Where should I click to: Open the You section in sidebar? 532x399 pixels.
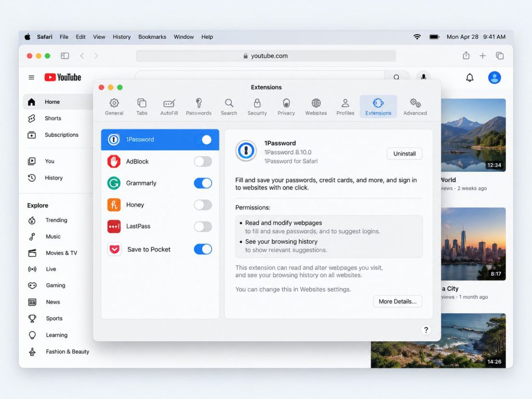pos(49,161)
